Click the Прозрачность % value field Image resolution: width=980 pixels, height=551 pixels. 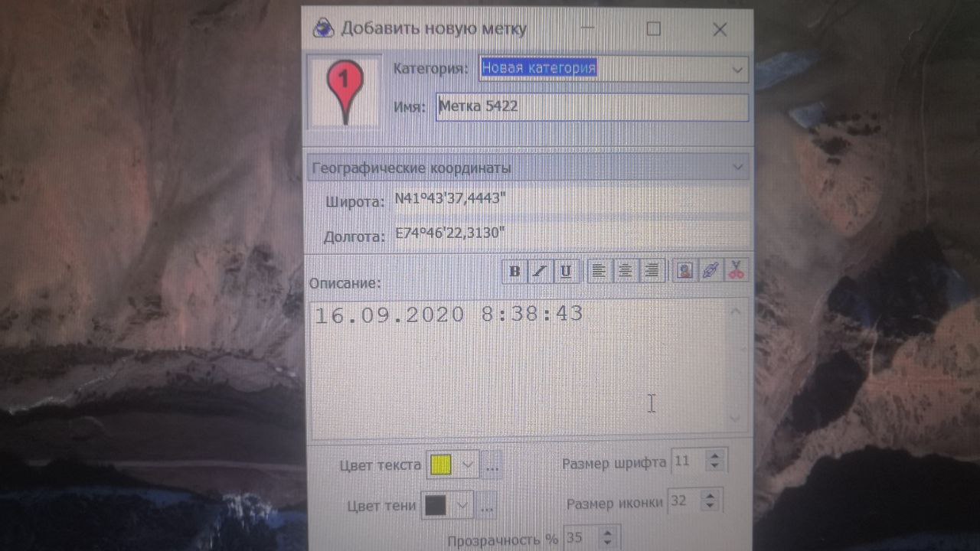point(580,538)
